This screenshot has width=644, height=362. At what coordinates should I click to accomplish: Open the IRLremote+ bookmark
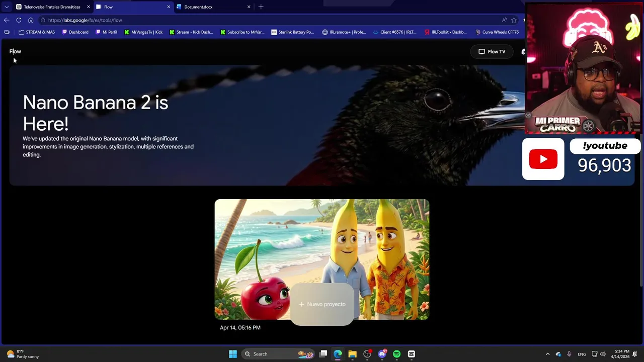pos(344,32)
